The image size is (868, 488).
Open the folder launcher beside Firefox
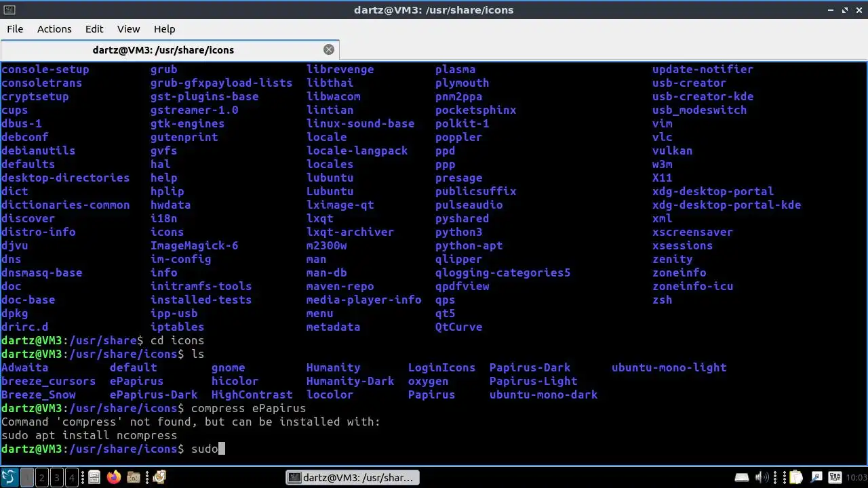click(134, 477)
